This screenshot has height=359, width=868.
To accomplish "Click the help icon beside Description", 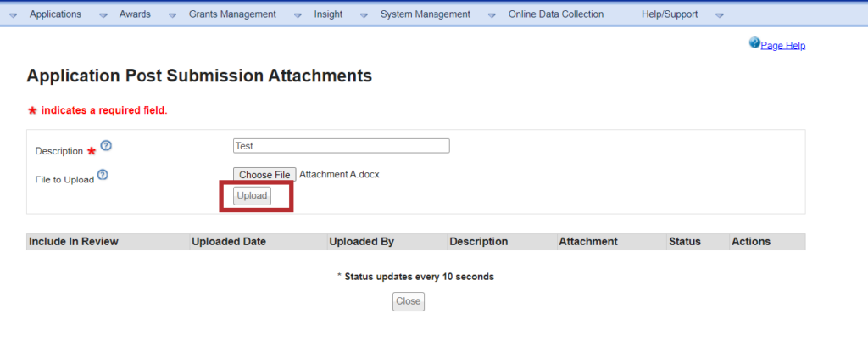I will point(106,146).
